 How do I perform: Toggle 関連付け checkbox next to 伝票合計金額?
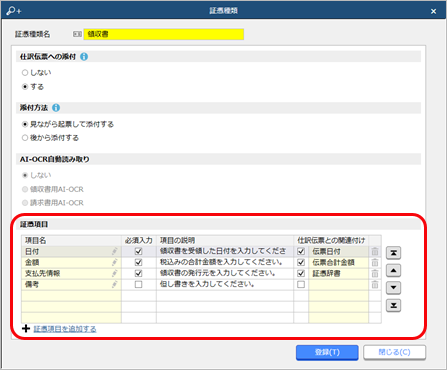[x=301, y=262]
